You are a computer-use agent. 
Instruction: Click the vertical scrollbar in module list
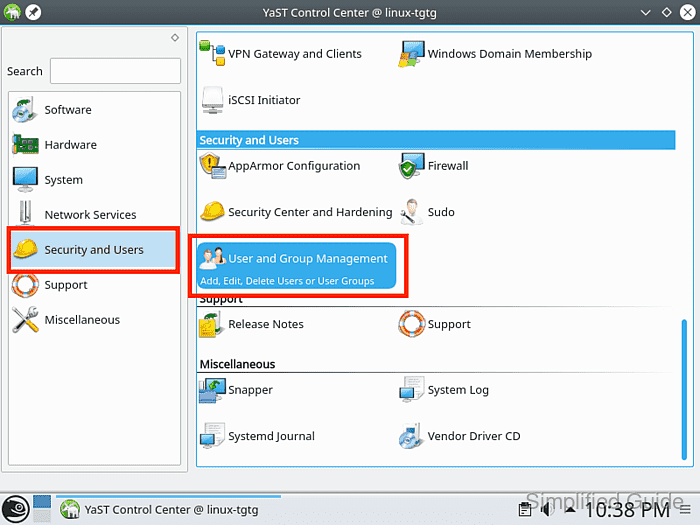pos(684,389)
